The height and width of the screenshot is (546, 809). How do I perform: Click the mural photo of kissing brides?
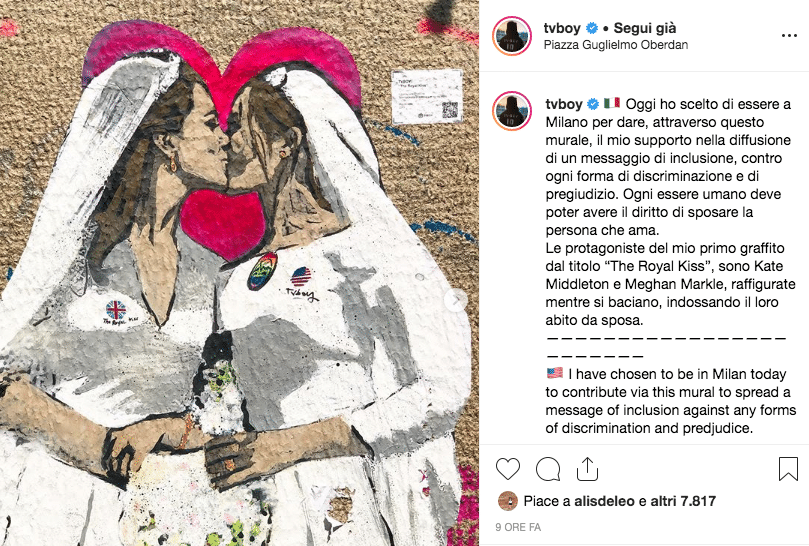239,273
